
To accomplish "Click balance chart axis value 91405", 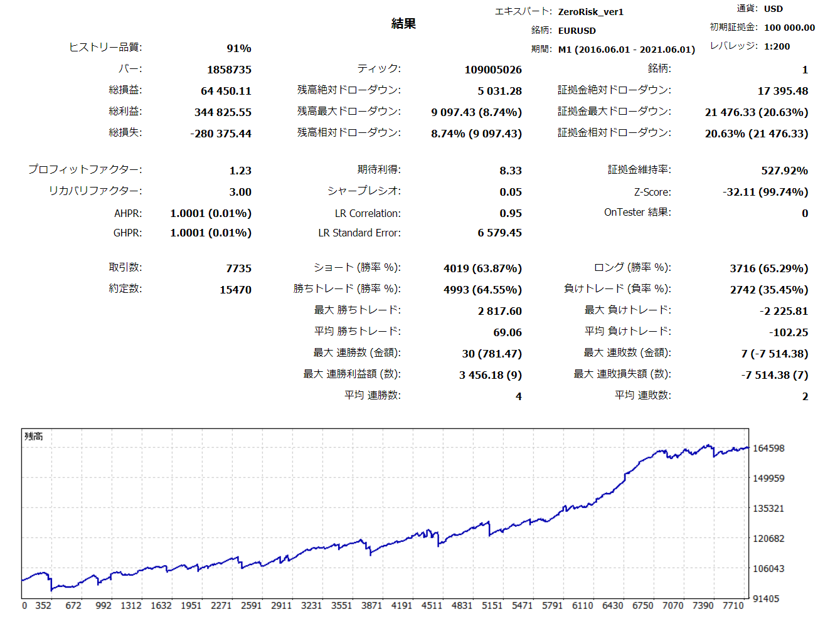I will [766, 599].
